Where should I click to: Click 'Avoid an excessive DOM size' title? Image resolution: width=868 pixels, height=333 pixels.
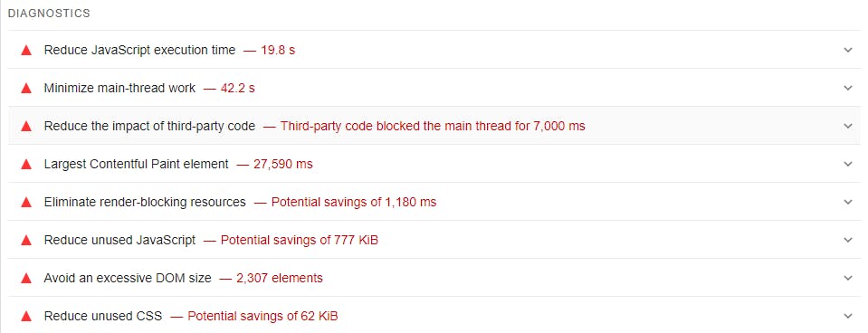(128, 278)
